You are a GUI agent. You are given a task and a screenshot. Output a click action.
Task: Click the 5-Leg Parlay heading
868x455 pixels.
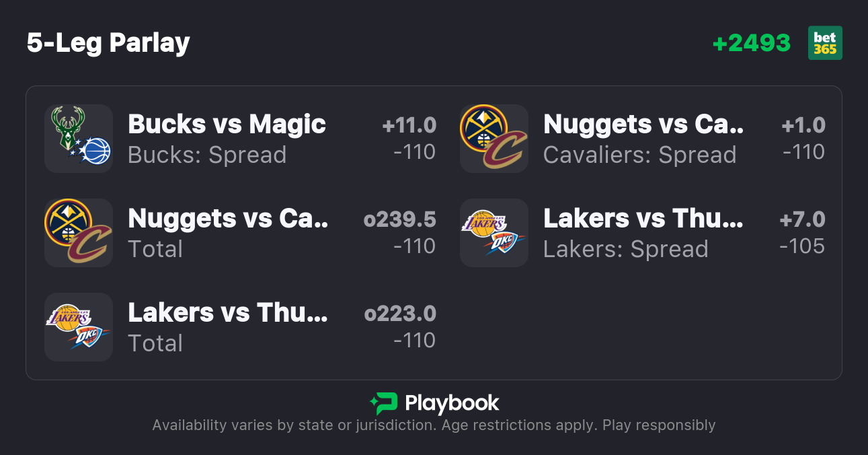click(108, 43)
